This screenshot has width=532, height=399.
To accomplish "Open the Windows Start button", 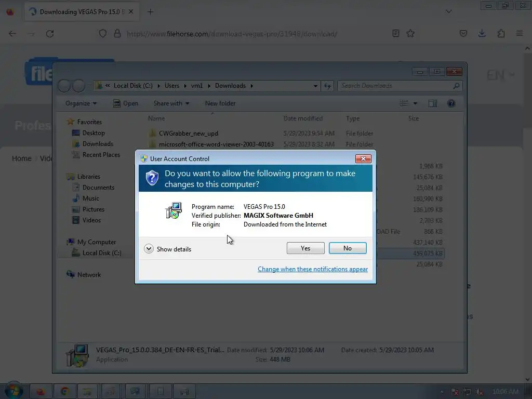I will click(14, 391).
